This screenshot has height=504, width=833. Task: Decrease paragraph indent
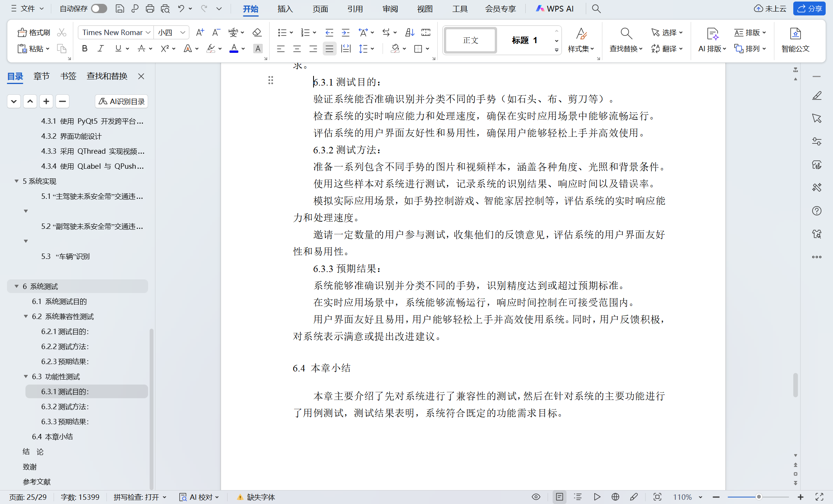click(329, 32)
